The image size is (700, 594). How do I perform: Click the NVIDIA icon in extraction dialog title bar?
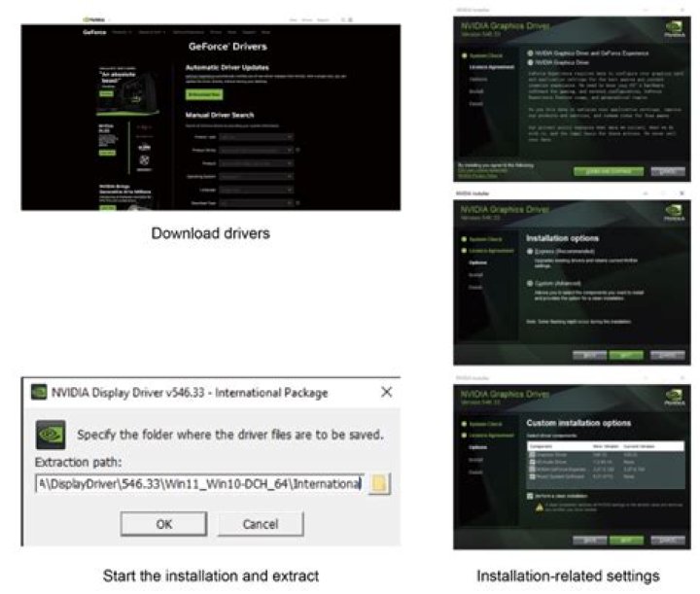pos(39,393)
